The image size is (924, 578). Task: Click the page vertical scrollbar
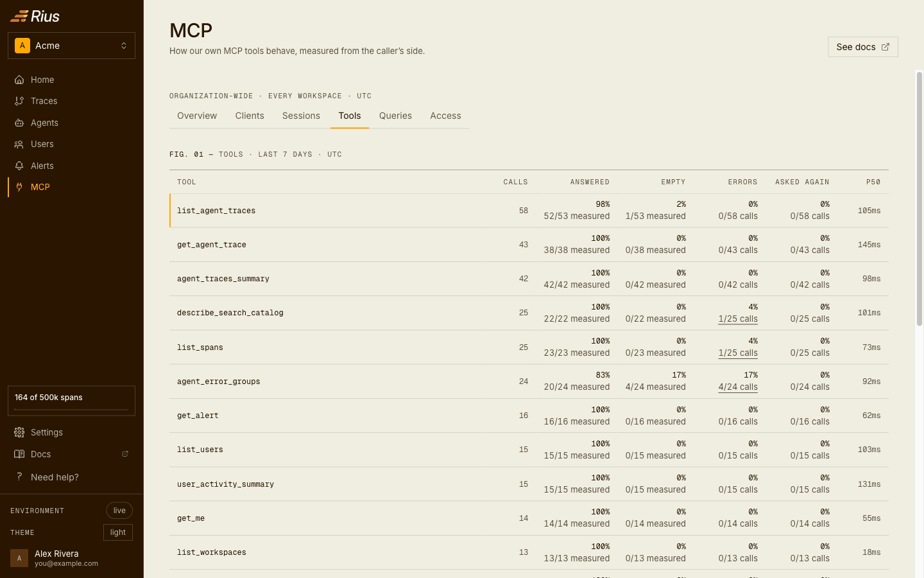pos(920,199)
